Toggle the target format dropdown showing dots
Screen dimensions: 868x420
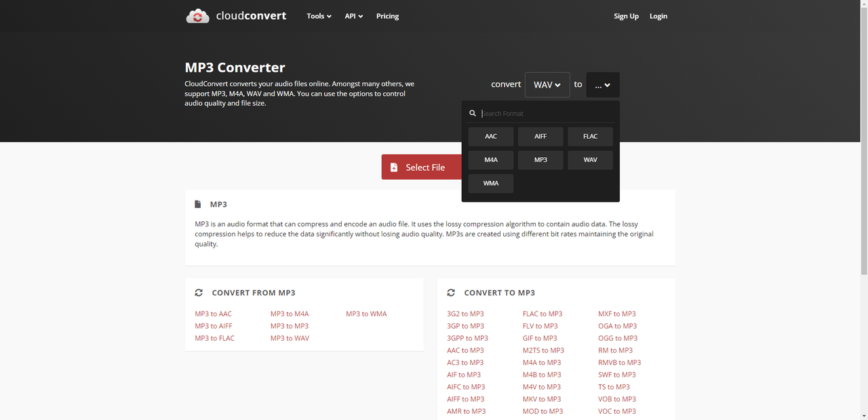click(x=603, y=85)
